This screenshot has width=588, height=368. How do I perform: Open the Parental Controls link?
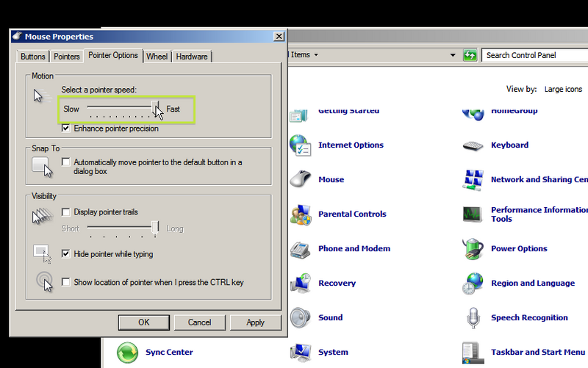click(x=352, y=214)
